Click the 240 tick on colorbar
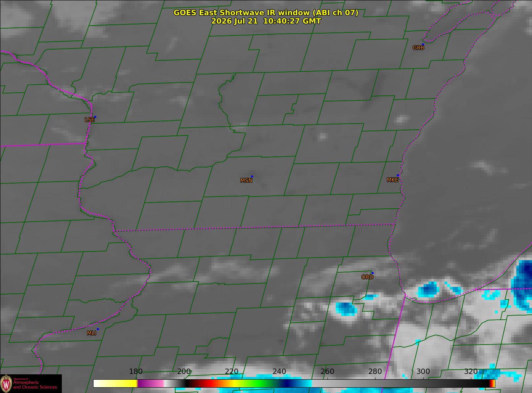The height and width of the screenshot is (393, 532). click(279, 371)
